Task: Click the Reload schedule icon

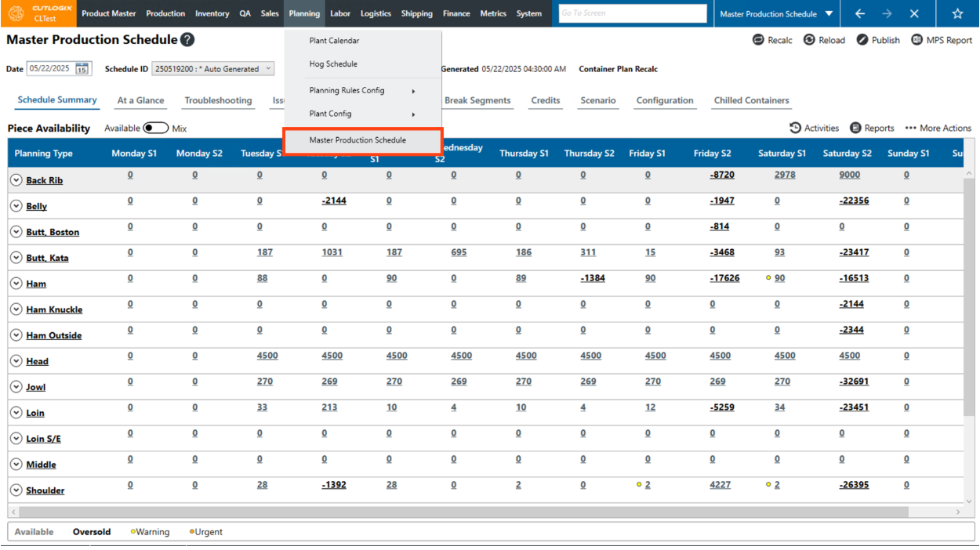Action: click(810, 40)
